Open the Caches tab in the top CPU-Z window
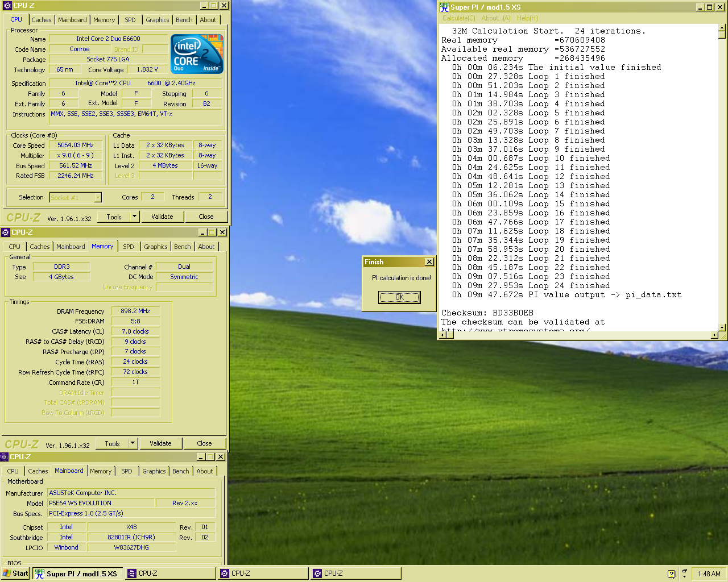This screenshot has width=728, height=582. click(x=42, y=20)
